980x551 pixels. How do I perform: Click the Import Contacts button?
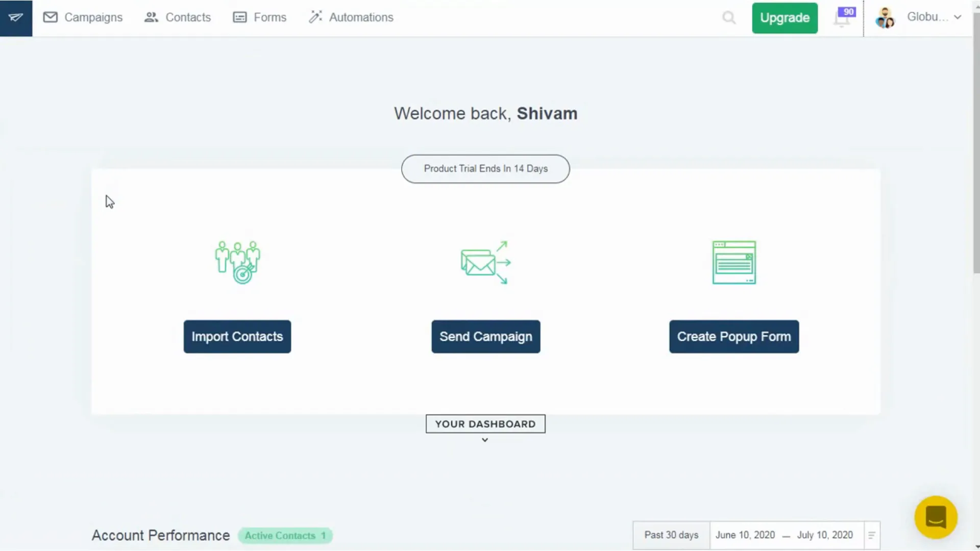pyautogui.click(x=237, y=336)
